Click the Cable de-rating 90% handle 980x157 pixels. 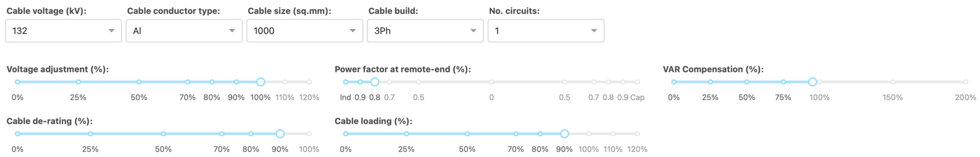click(x=280, y=134)
